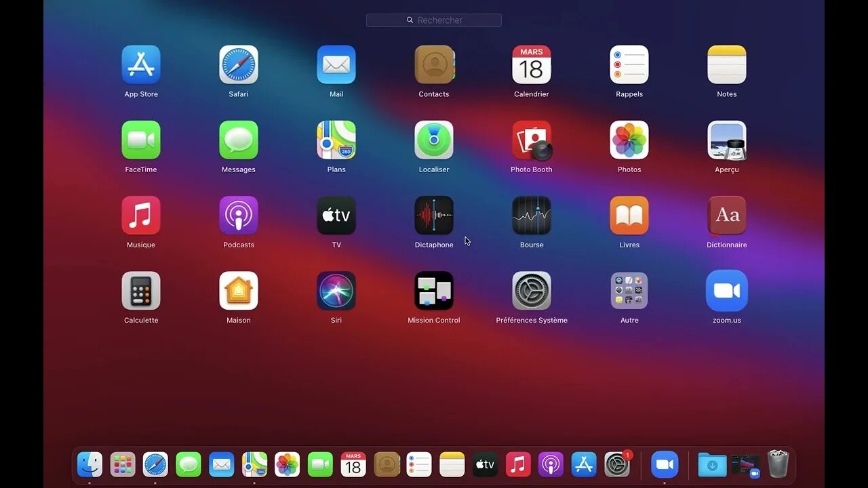Open Contacts app in Launchpad grid
Screen dimensions: 868x488
434,65
